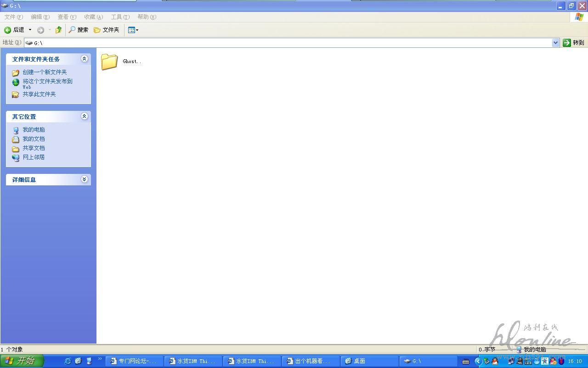Expand hidden quick launch items chevron
The width and height of the screenshot is (588, 368).
click(100, 359)
